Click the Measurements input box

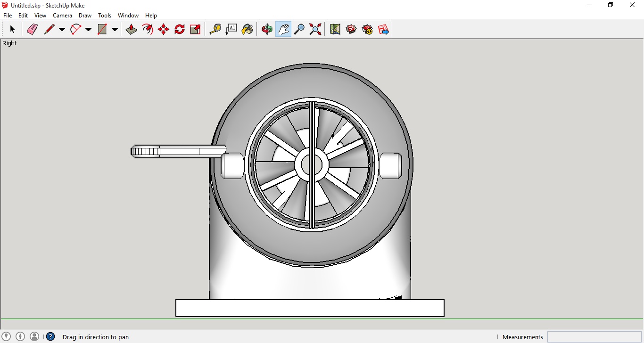click(x=594, y=337)
